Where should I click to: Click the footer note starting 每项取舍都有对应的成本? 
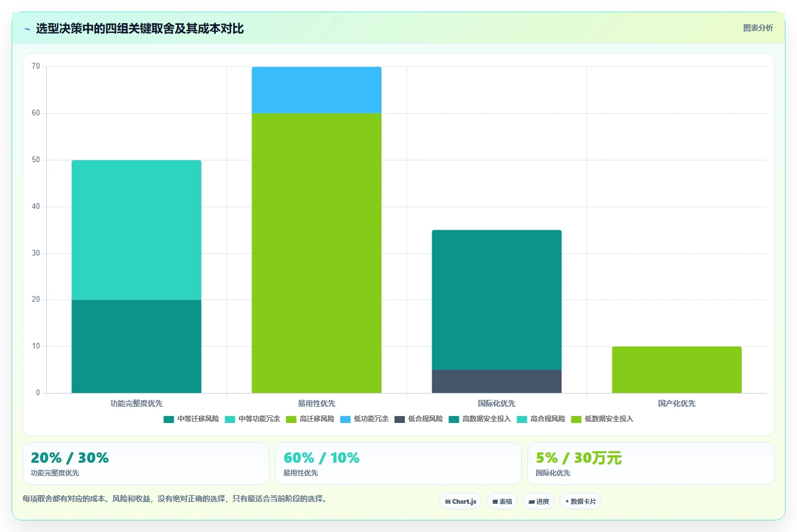coord(175,499)
